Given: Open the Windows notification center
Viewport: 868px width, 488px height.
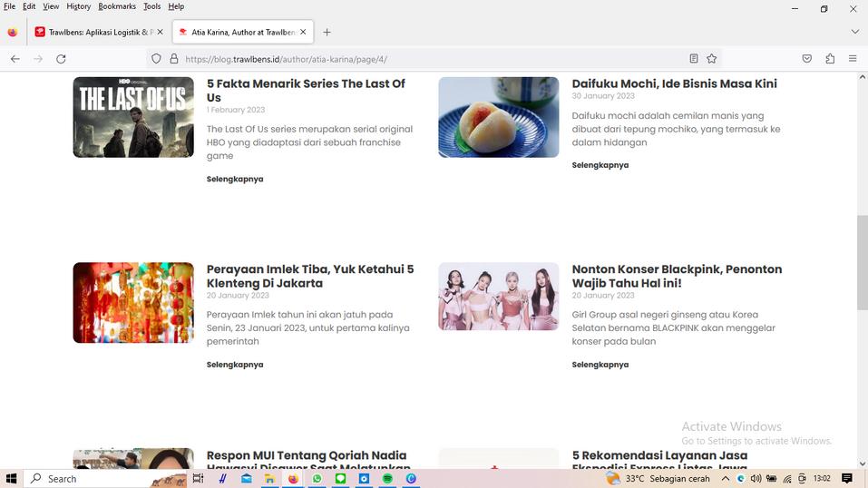Looking at the screenshot, I should tap(847, 479).
